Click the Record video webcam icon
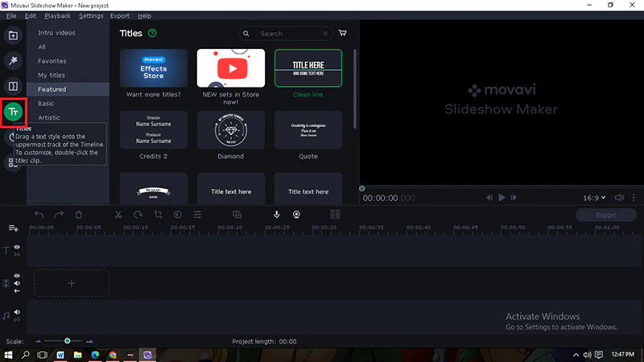The image size is (644, 362). tap(296, 214)
